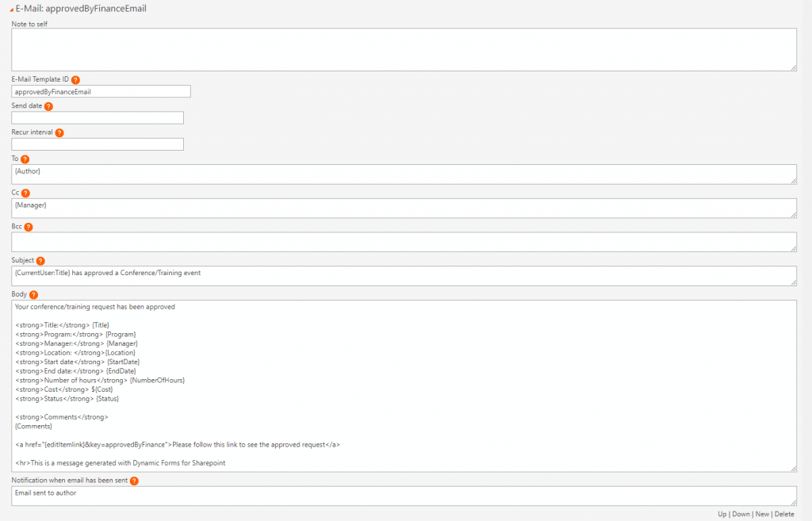The width and height of the screenshot is (812, 521).
Task: Click the Down link to reorder email
Action: pyautogui.click(x=741, y=514)
